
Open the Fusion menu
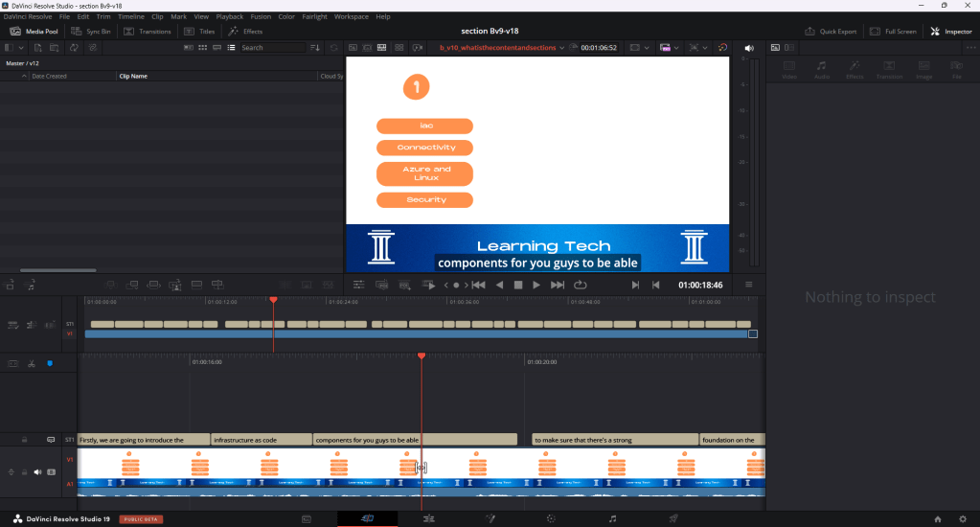(x=261, y=17)
